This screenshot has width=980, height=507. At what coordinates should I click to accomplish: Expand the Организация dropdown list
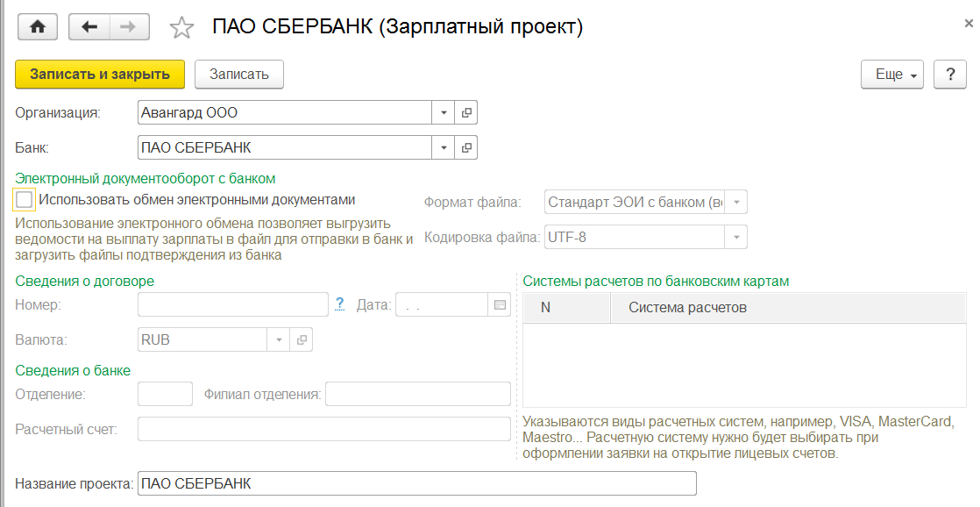point(444,112)
